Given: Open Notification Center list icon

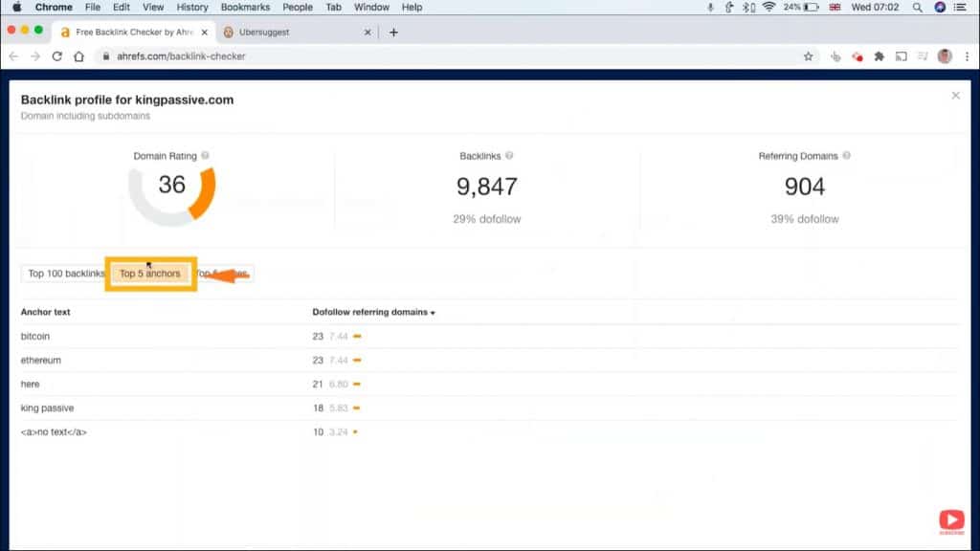Looking at the screenshot, I should 960,8.
